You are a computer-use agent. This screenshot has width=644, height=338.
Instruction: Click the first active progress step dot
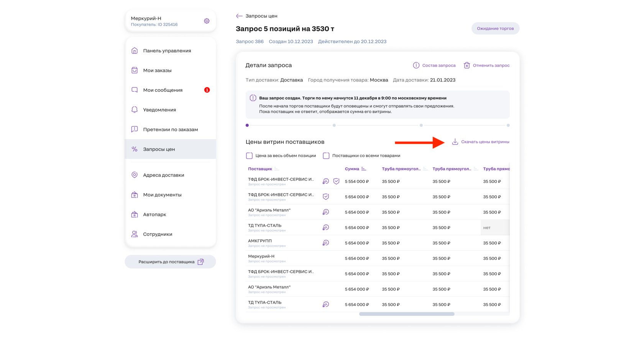pyautogui.click(x=247, y=125)
